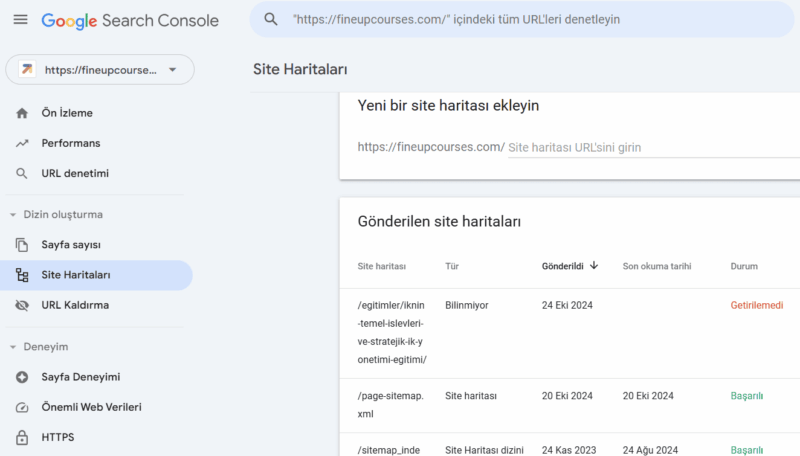This screenshot has width=800, height=456.
Task: Click the https://fineupcourses.com/ prefix text
Action: 431,147
